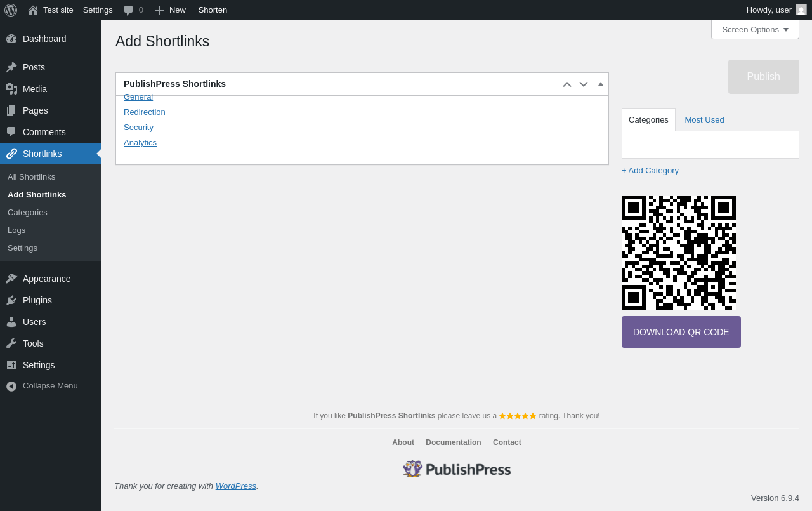Collapse the PublishPress Shortlinks panel
Viewport: 812px width, 511px height.
point(601,84)
